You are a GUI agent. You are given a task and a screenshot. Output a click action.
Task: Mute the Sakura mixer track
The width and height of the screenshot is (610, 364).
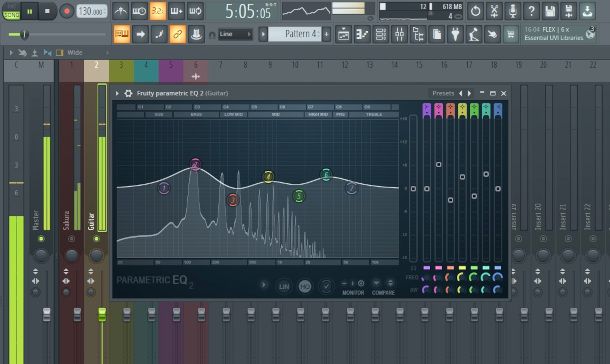click(x=71, y=238)
